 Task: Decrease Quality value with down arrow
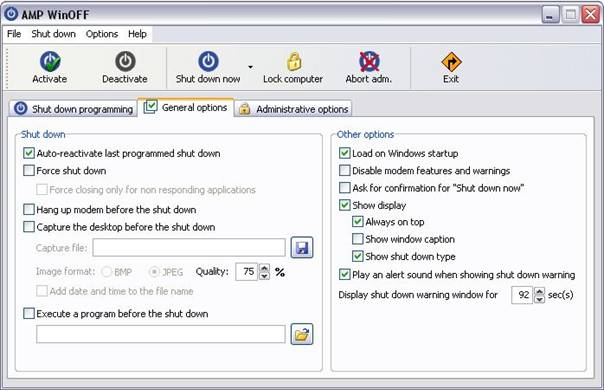265,276
